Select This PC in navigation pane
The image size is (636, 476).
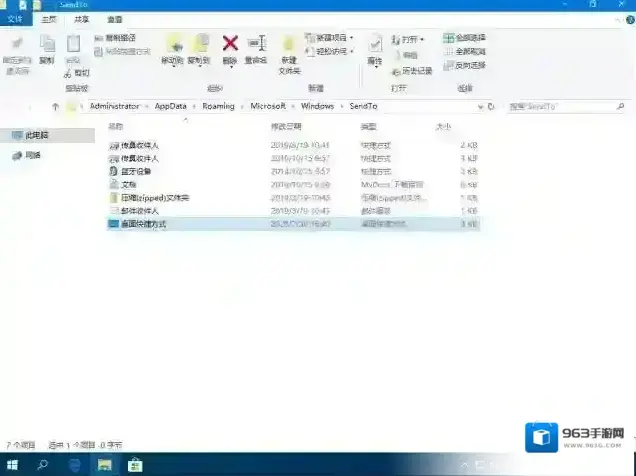(36, 134)
